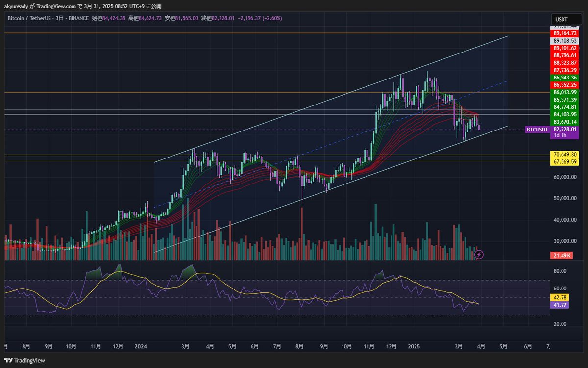This screenshot has width=588, height=368.
Task: Click the 50,000.00 price axis tick
Action: [564, 199]
